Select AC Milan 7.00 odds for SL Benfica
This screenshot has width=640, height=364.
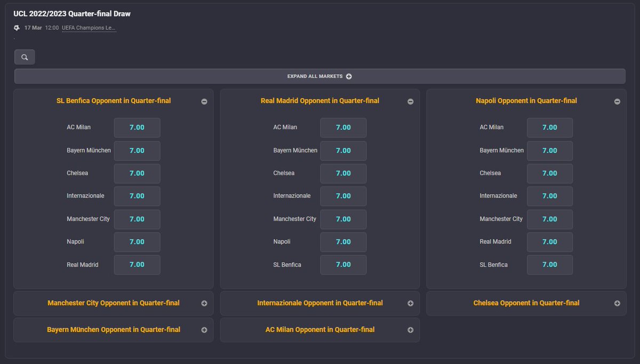click(137, 127)
